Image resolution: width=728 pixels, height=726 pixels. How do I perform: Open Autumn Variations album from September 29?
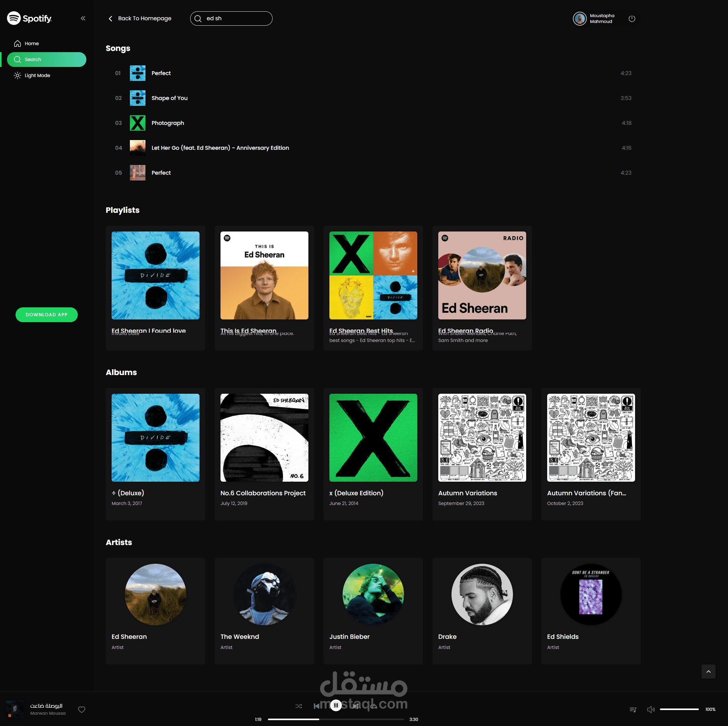[482, 454]
